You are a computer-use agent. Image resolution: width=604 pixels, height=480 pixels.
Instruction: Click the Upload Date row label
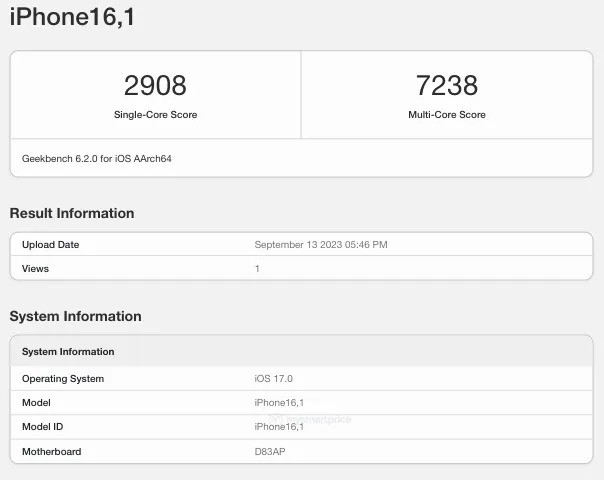[x=50, y=245]
